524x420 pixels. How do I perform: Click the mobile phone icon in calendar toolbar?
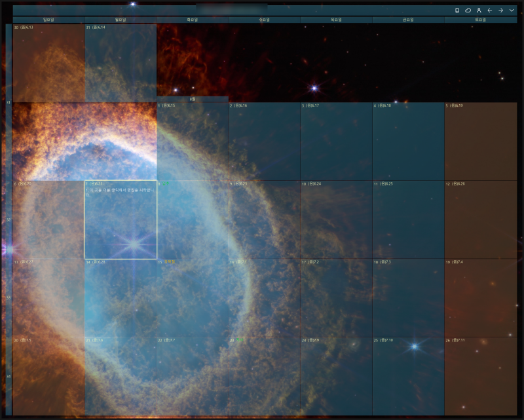click(x=457, y=10)
